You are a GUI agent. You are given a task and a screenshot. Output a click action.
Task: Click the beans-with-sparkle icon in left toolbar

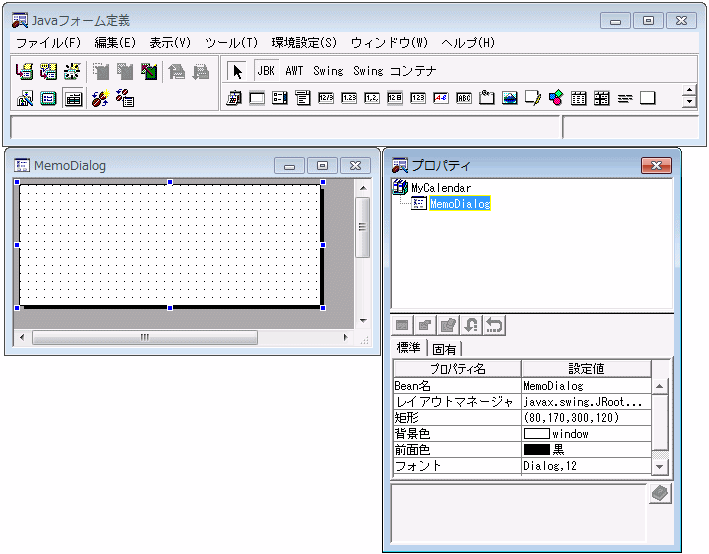[100, 98]
